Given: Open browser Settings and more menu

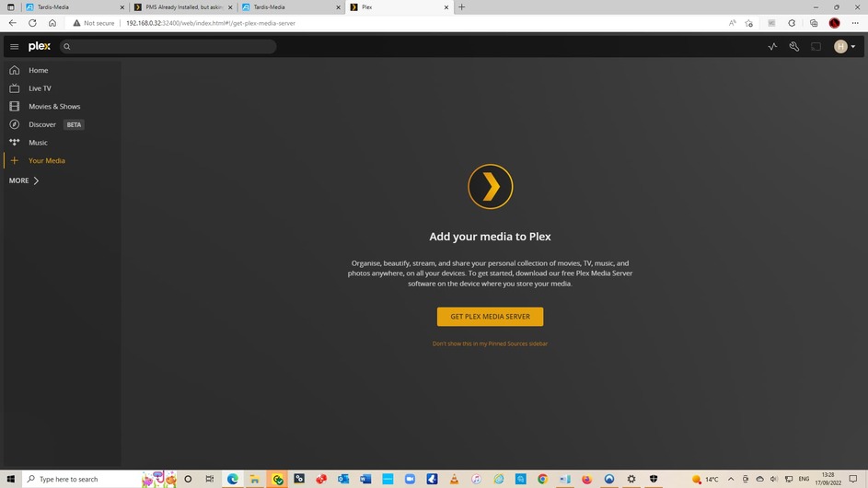Looking at the screenshot, I should [855, 23].
